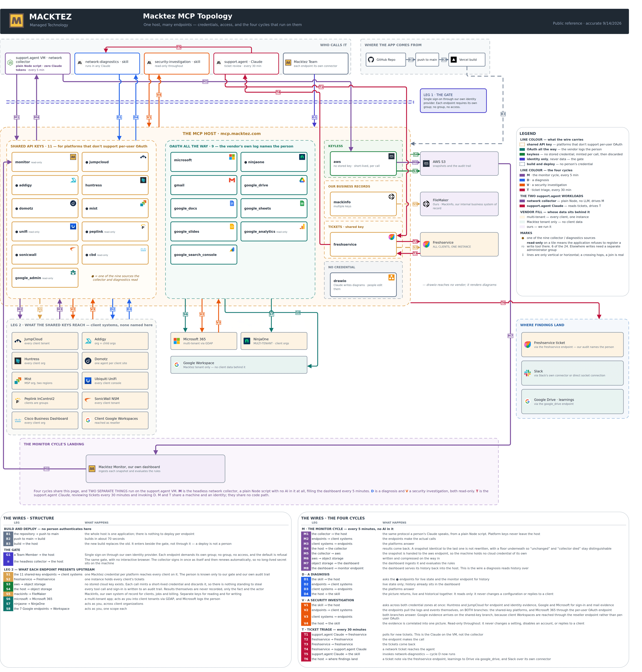Viewport: 642px width, 672px height.
Task: Click 'THE MCP HOST · mcp.macktez.com' heading
Action: tap(221, 134)
